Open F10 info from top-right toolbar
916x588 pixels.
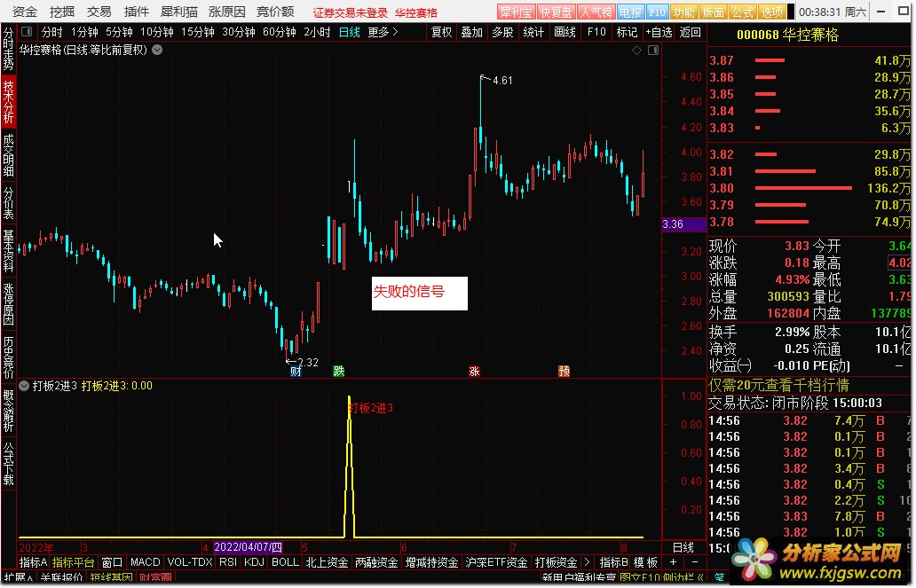[x=657, y=12]
